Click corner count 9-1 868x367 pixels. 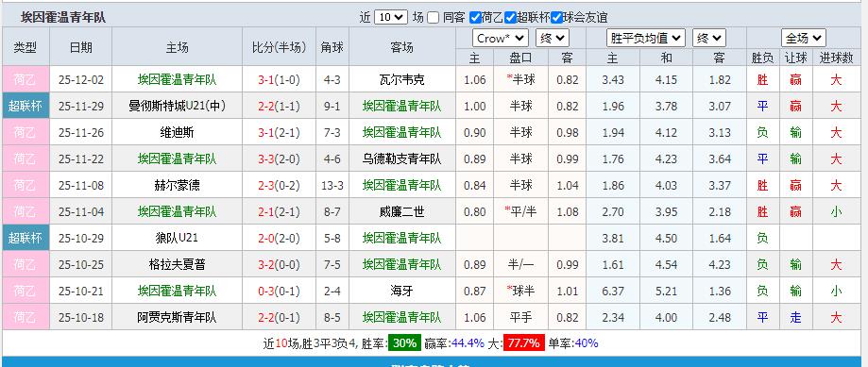tap(332, 106)
